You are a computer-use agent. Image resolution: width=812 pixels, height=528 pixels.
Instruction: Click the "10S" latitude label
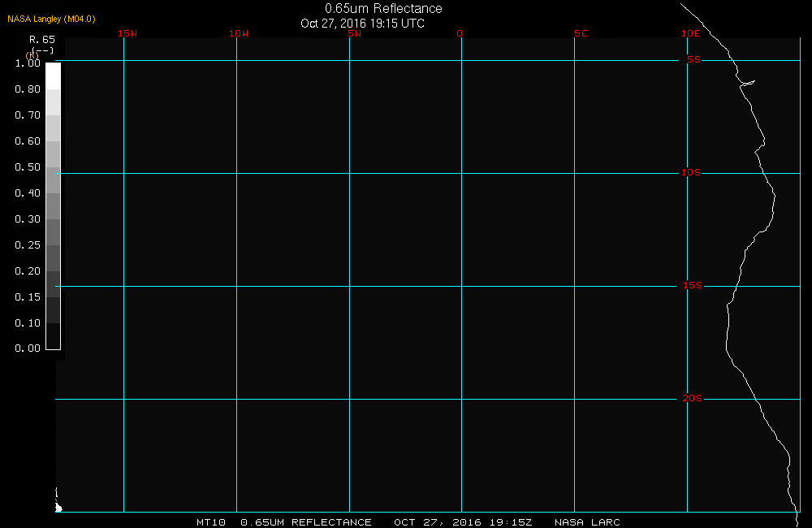690,172
